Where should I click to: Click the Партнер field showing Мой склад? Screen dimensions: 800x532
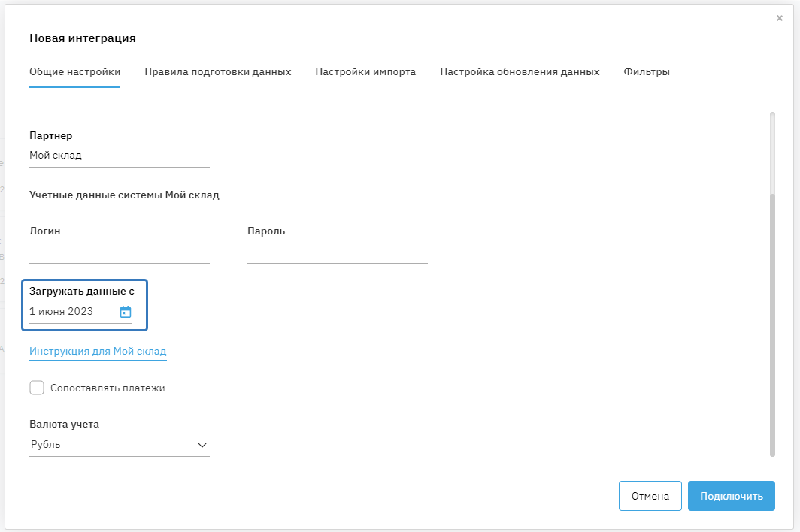pos(119,156)
